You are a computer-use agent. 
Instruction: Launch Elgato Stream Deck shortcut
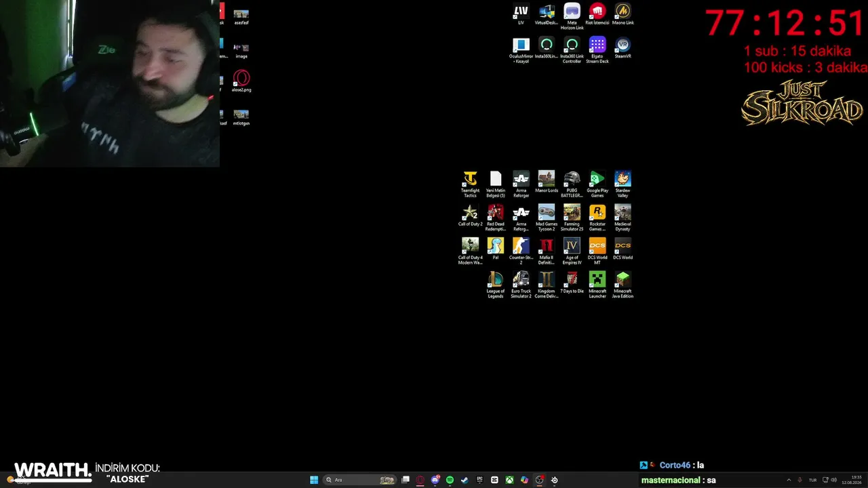tap(597, 51)
